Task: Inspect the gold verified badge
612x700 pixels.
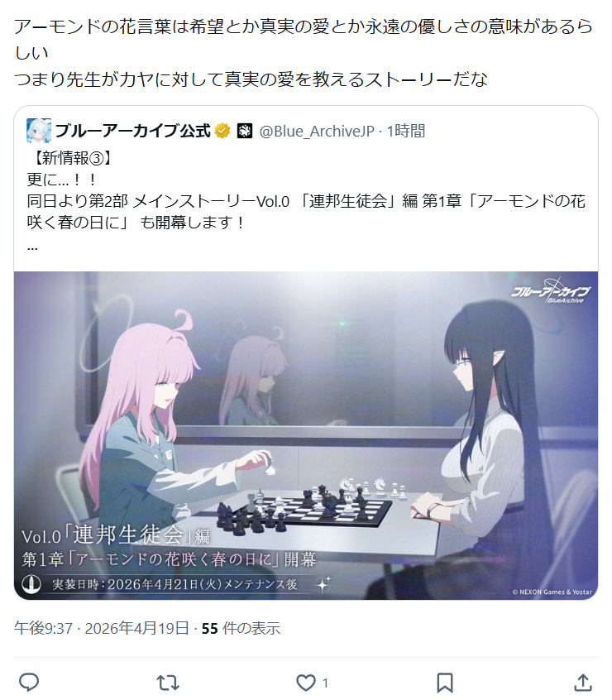Action: point(222,132)
